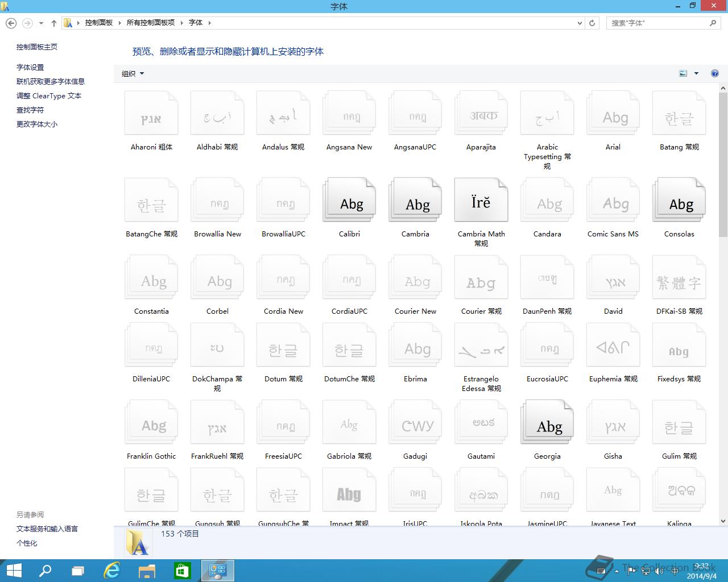This screenshot has width=728, height=582.
Task: Select the Aldhabi 常规 font icon
Action: [x=217, y=113]
